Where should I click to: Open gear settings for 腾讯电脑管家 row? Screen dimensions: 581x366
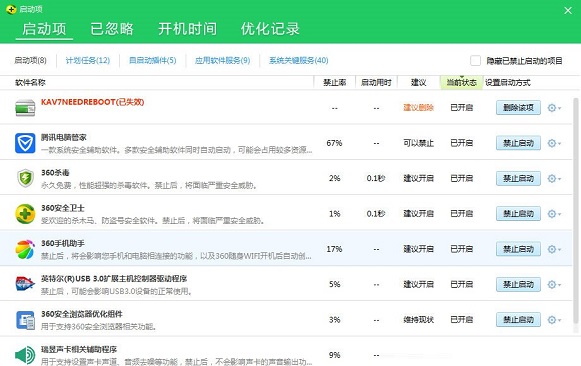pos(554,143)
